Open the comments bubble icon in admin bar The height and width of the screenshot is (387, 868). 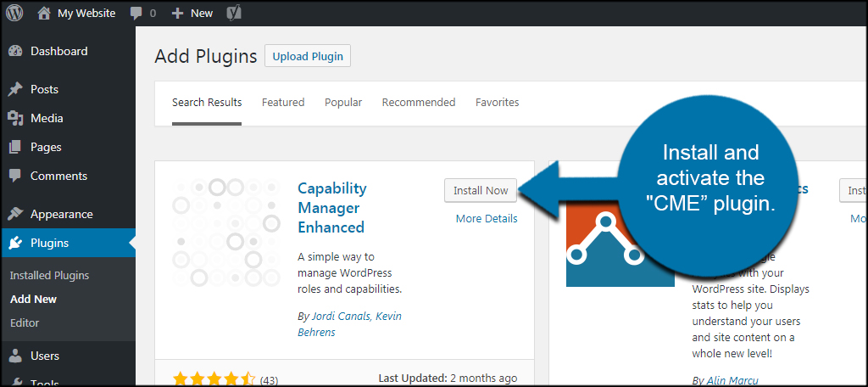[136, 14]
